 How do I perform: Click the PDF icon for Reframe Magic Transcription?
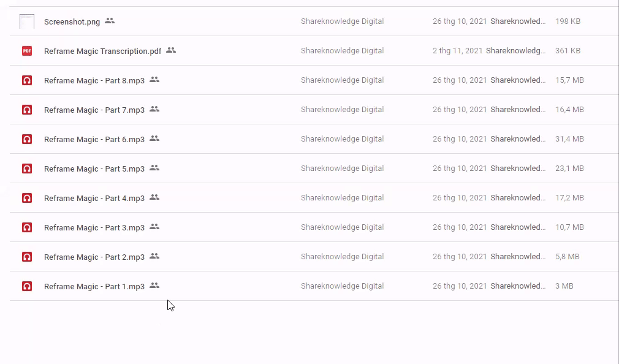(x=27, y=51)
